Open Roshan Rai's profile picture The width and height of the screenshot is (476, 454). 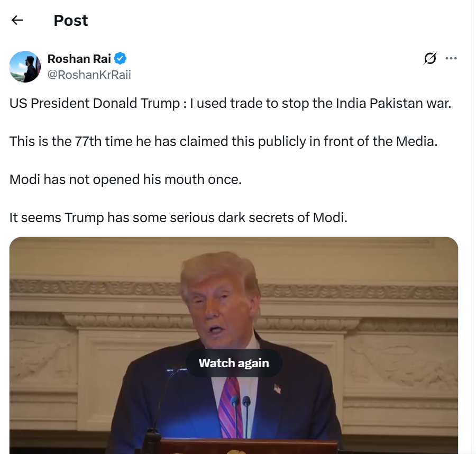(25, 67)
